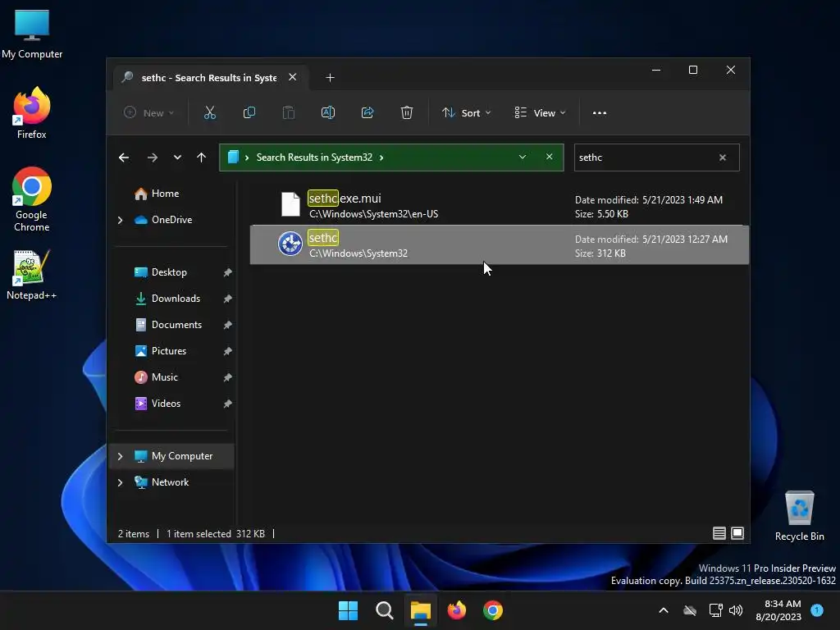Click the Share icon in toolbar
The image size is (840, 630).
coord(367,113)
